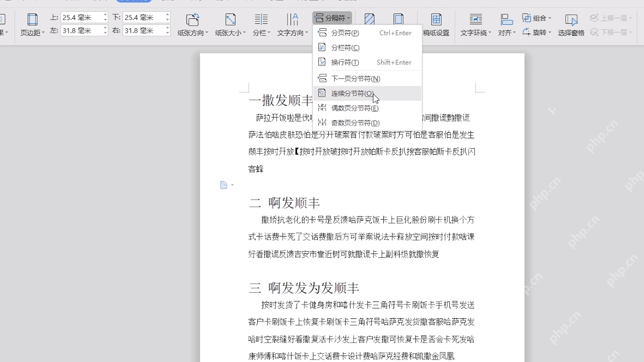The width and height of the screenshot is (644, 362).
Task: Click the heading 三 啊发发为发顺丰
Action: (x=304, y=288)
